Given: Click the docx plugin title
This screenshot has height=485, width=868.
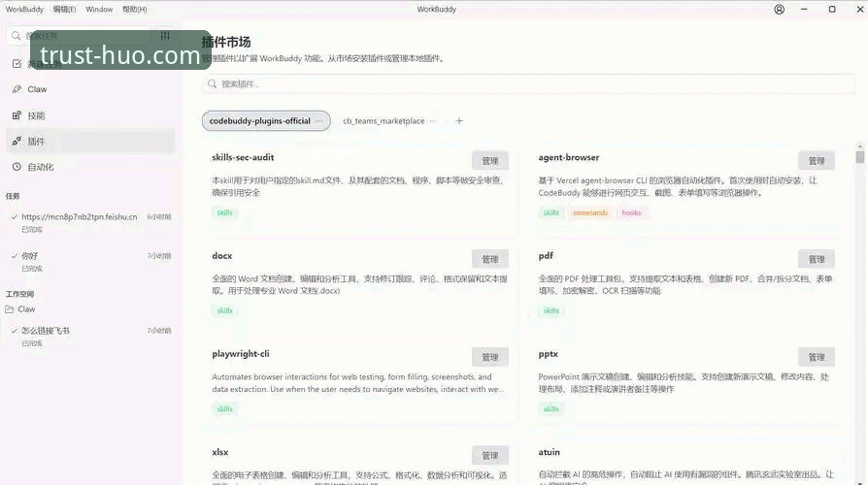Looking at the screenshot, I should [222, 255].
